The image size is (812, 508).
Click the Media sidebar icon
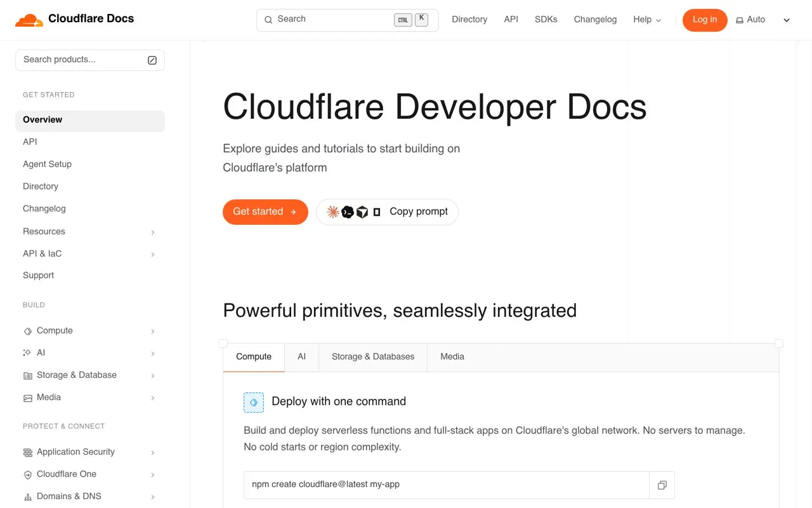(x=27, y=398)
